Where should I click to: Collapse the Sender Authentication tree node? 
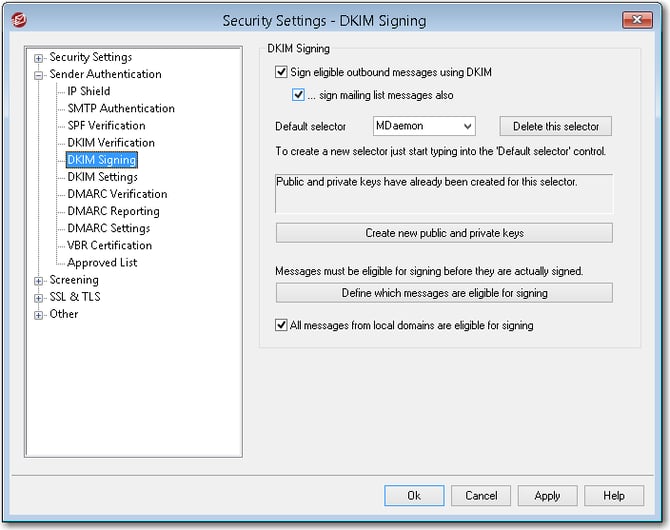38,75
